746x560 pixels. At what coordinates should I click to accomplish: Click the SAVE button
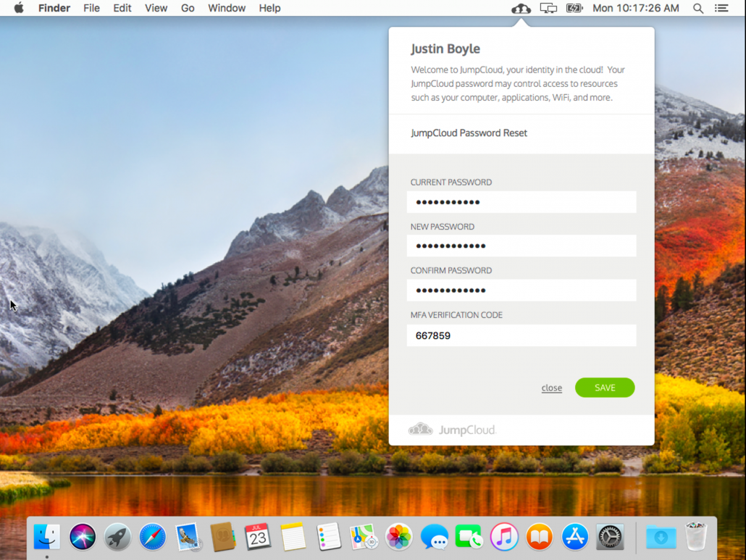pyautogui.click(x=605, y=388)
